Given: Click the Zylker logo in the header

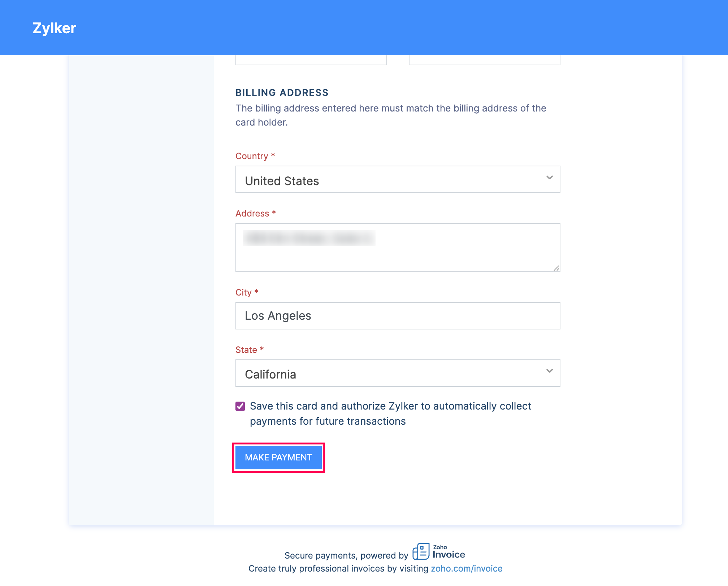Looking at the screenshot, I should pos(54,28).
